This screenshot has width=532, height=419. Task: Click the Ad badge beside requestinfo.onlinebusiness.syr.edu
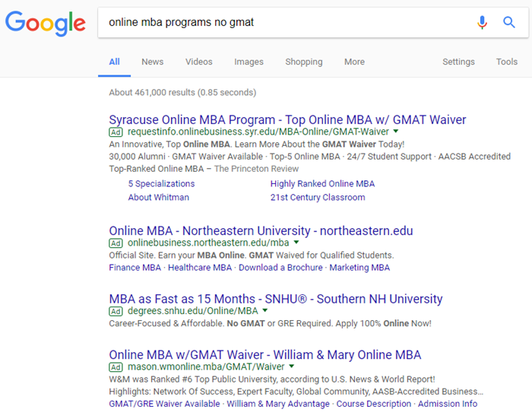tap(116, 132)
